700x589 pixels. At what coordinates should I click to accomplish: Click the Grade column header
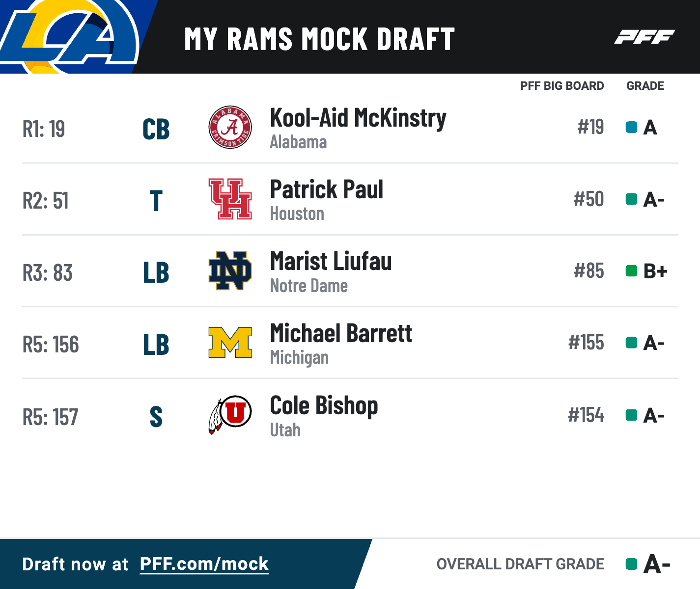[645, 86]
